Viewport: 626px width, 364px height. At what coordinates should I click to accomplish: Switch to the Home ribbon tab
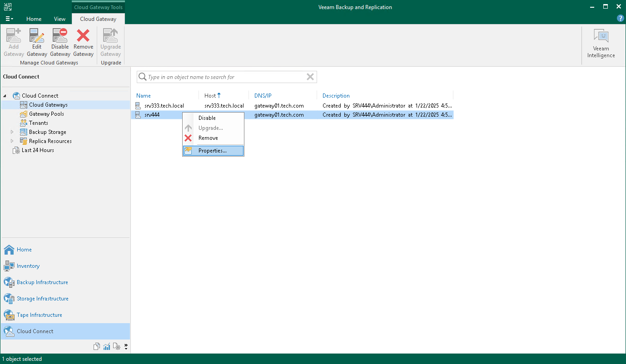click(x=34, y=19)
